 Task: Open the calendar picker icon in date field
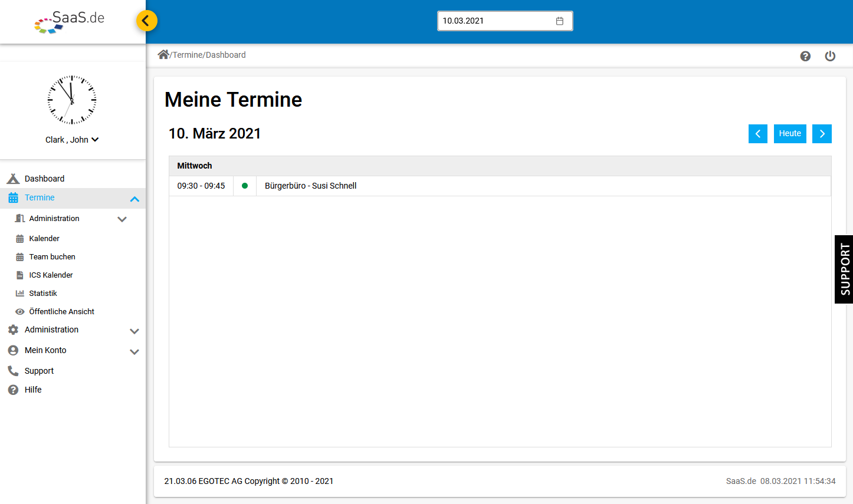560,21
